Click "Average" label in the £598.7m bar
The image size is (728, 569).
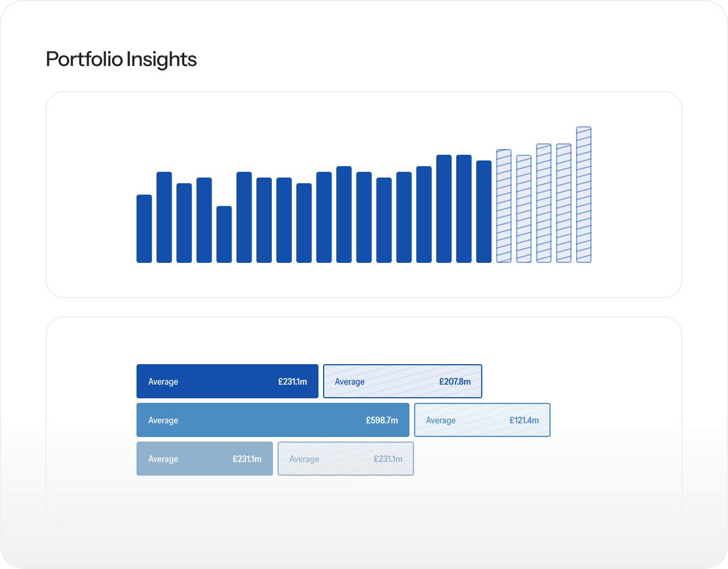[x=163, y=420]
